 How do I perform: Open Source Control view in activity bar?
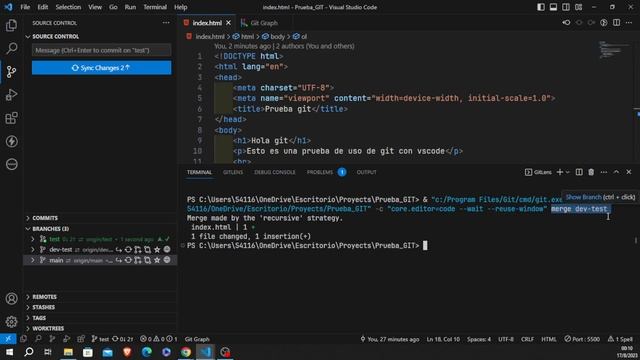(11, 72)
